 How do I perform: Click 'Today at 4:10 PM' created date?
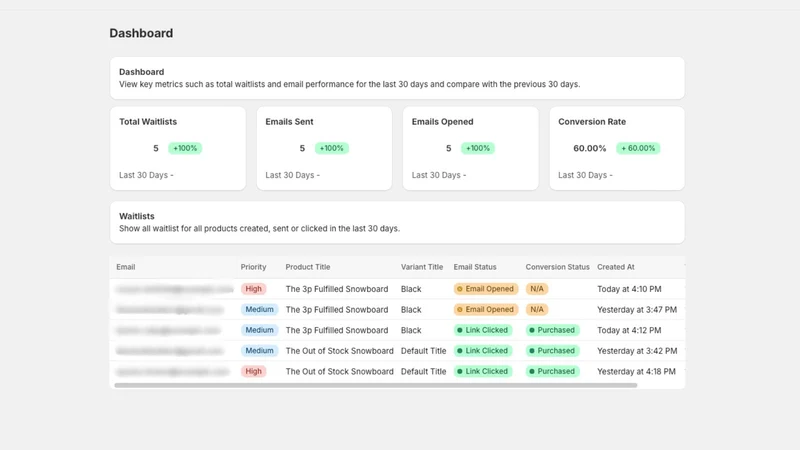(x=629, y=289)
